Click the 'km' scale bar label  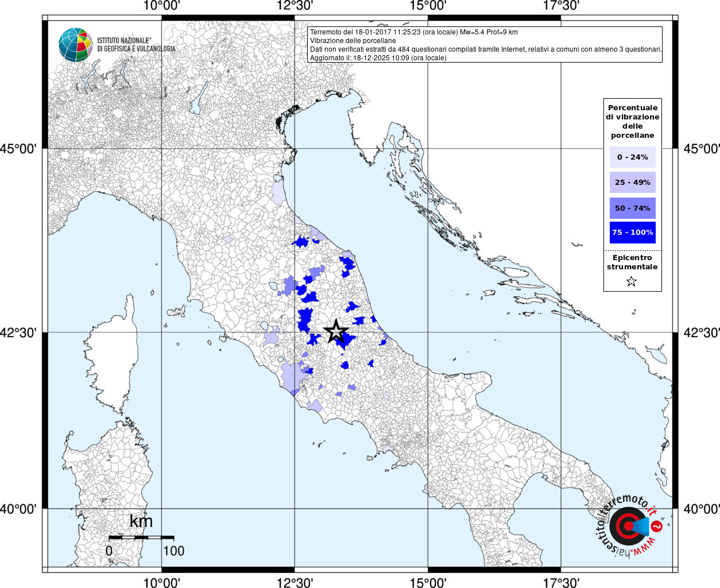pyautogui.click(x=141, y=521)
